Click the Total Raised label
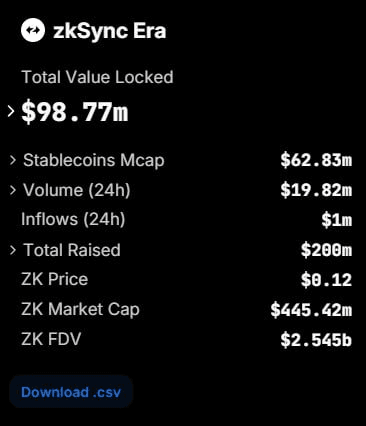366x426 pixels. click(x=72, y=250)
